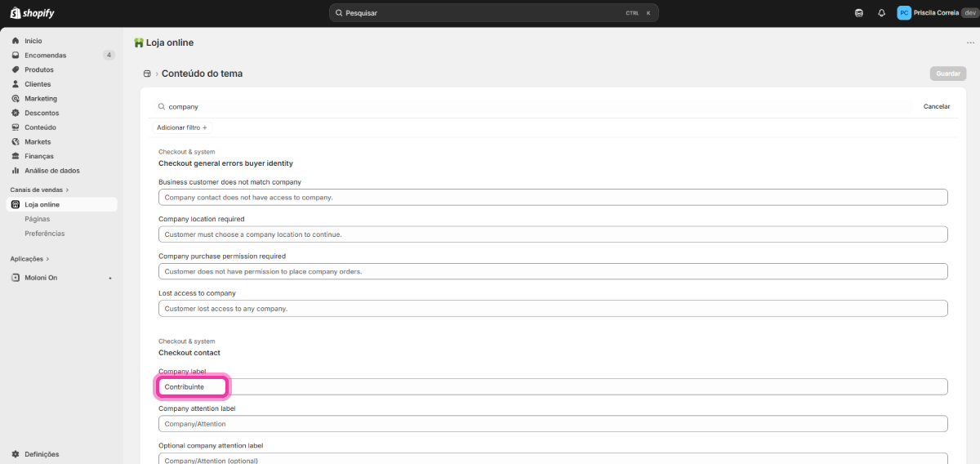This screenshot has width=980, height=464.
Task: Click the Clientes person icon
Action: click(x=16, y=84)
